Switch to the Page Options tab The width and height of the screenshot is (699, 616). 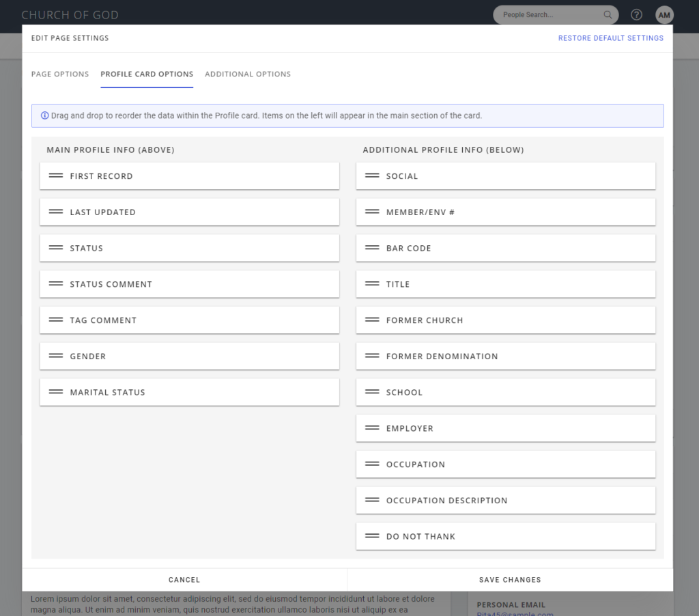[x=60, y=74]
